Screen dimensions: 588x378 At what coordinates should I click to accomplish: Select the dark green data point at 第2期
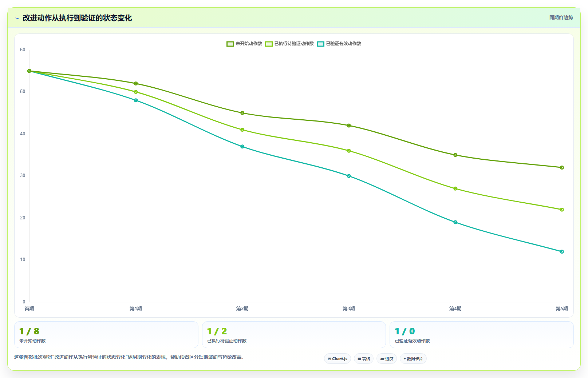coord(242,113)
